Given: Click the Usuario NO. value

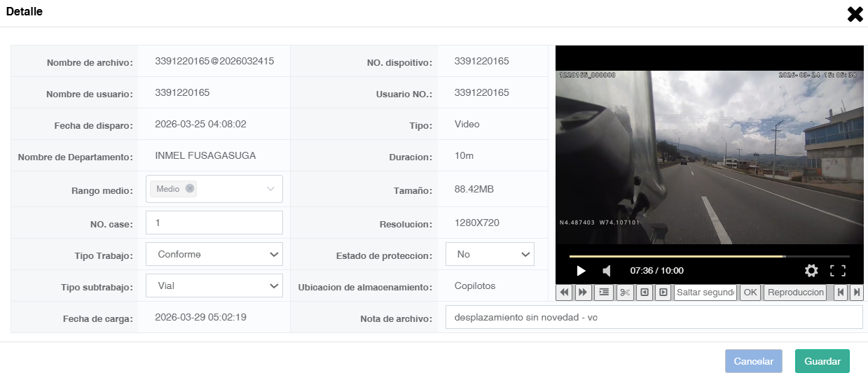Looking at the screenshot, I should (482, 92).
